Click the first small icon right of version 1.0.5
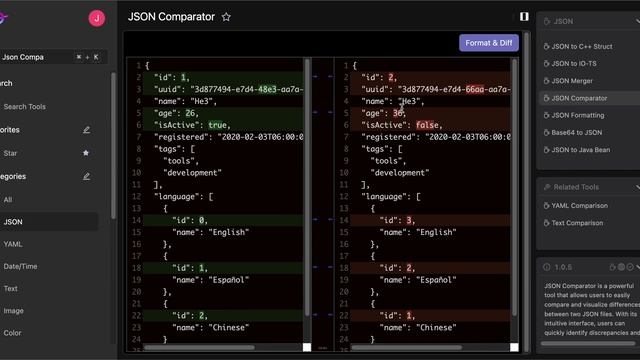The width and height of the screenshot is (640, 360). point(612,267)
